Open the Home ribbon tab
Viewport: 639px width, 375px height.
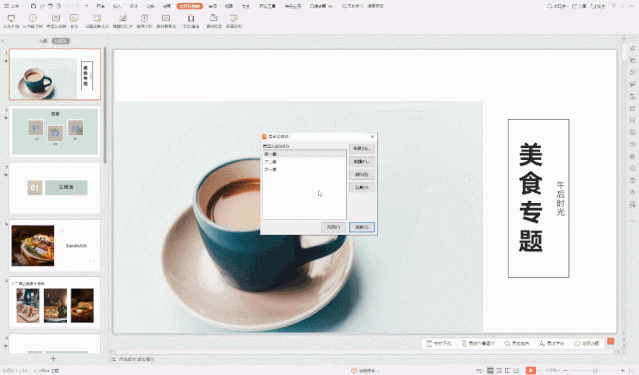(x=100, y=6)
